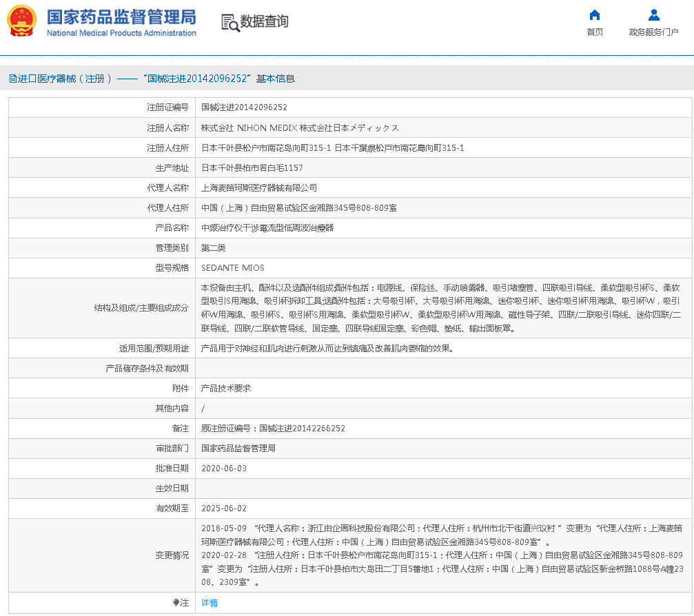The height and width of the screenshot is (616, 694).
Task: Click the national emblem logo
Action: (21, 21)
